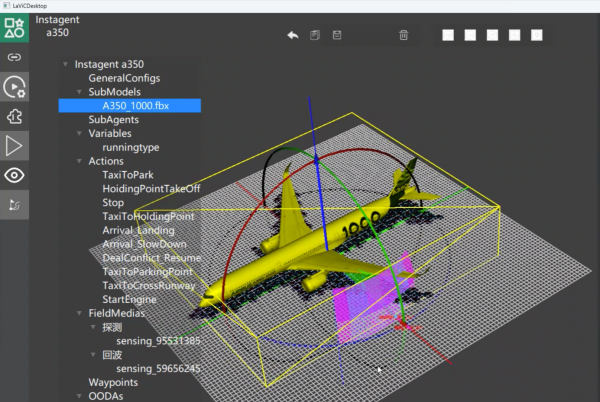Screen dimensions: 600x402
Task: Collapse the 探测 tree node arrow
Action: click(x=93, y=327)
